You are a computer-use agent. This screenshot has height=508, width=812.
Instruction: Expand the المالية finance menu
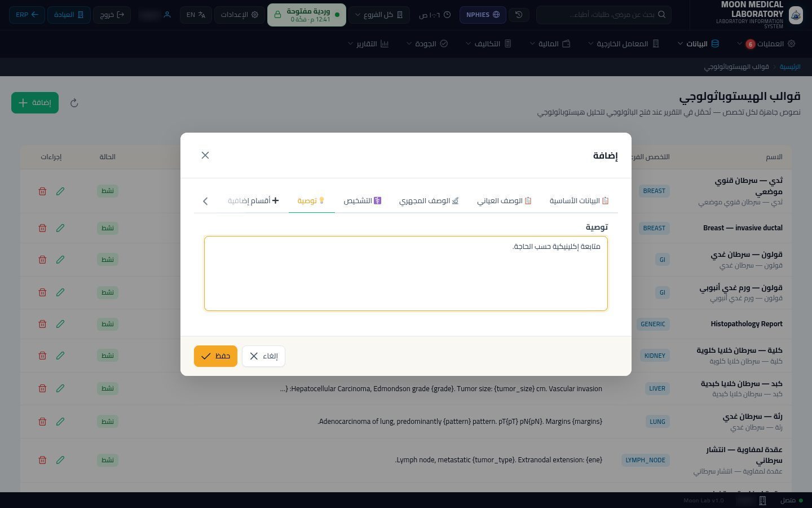pos(550,43)
